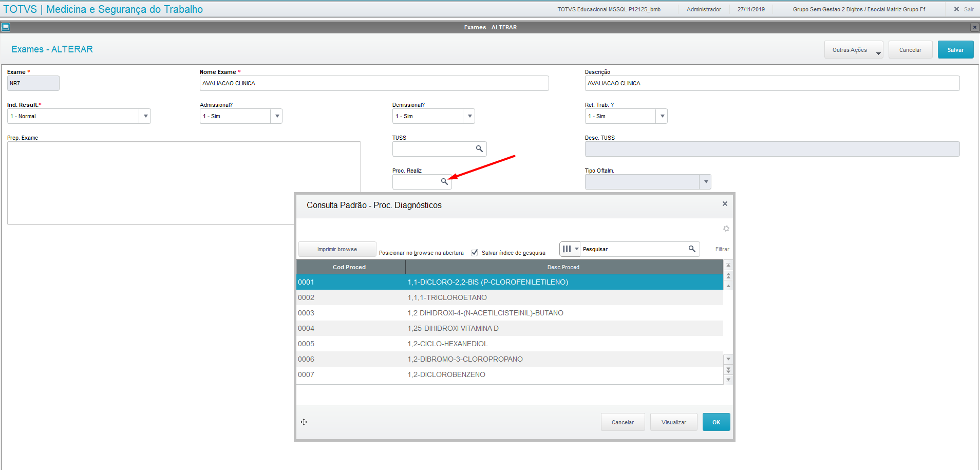
Task: Click the Exame field containing NR7
Action: (x=33, y=83)
